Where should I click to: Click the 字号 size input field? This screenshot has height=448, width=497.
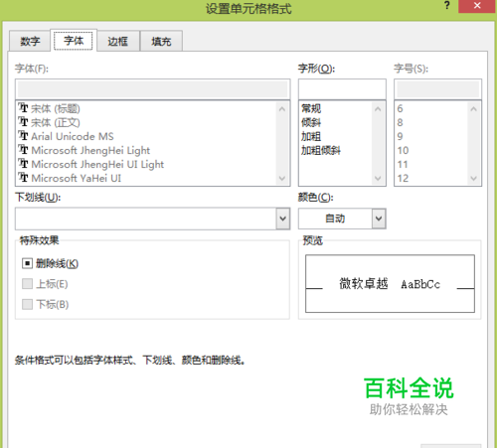pos(437,89)
